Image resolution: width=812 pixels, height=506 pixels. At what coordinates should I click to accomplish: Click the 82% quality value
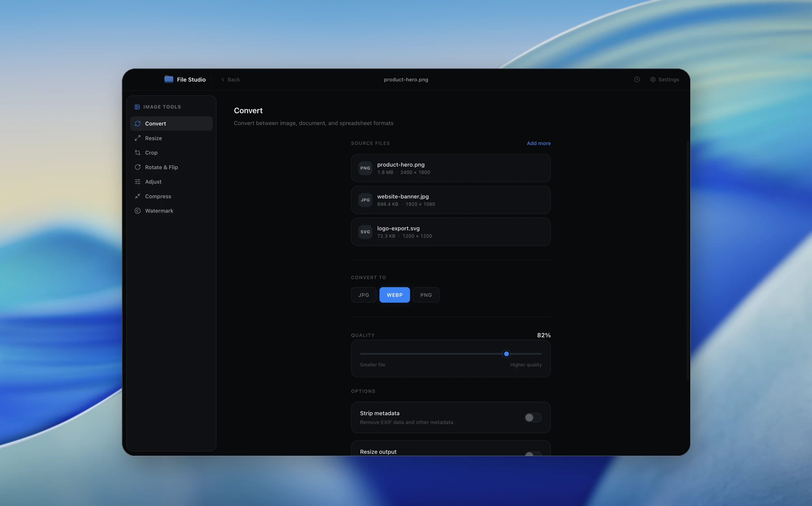[544, 335]
